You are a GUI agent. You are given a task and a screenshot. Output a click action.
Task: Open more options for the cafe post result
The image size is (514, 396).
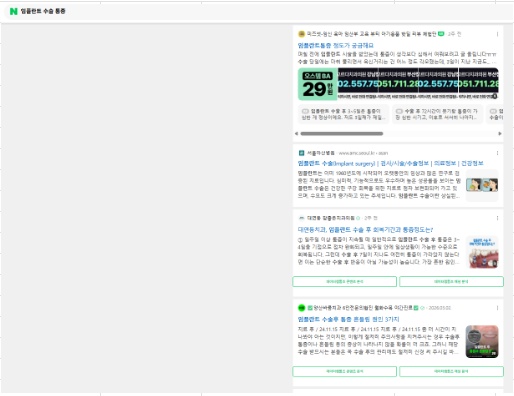[497, 34]
